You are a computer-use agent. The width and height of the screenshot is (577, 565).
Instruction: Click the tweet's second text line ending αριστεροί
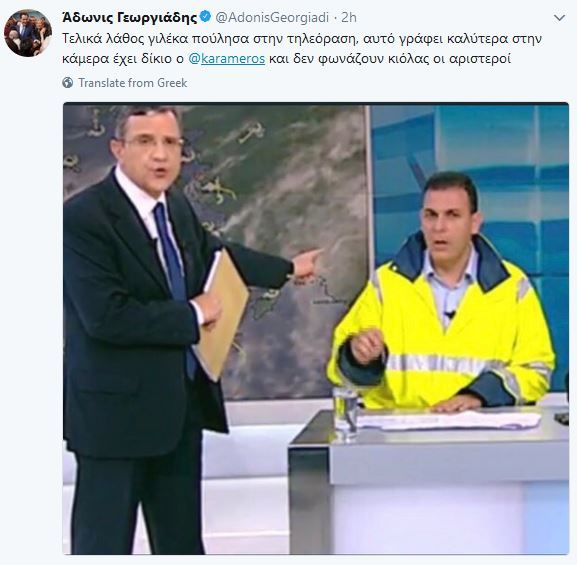[x=287, y=59]
